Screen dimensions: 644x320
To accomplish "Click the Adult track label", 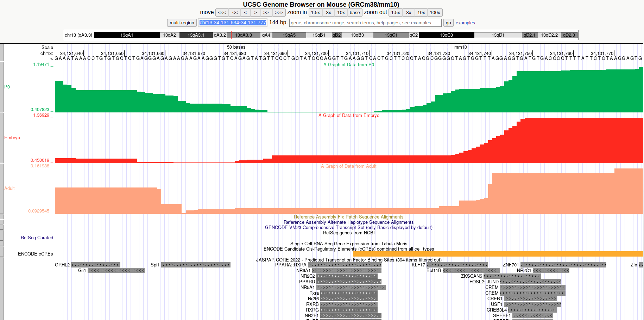I will pyautogui.click(x=9, y=188).
